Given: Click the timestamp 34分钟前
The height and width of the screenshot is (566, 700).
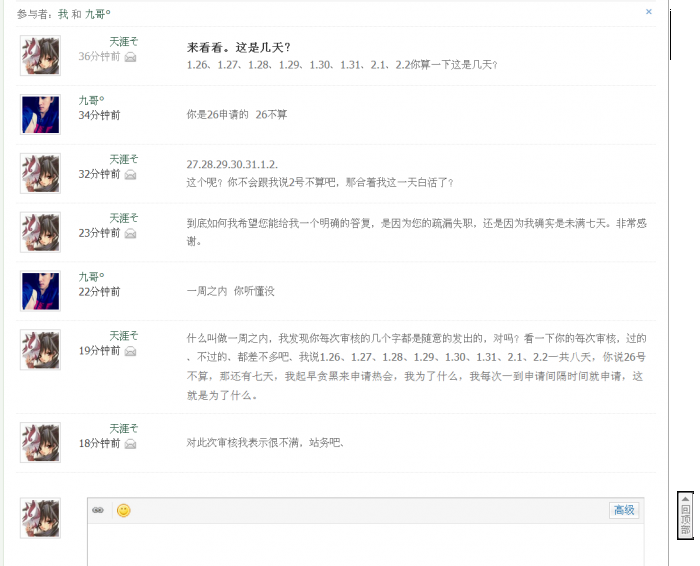Looking at the screenshot, I should [x=100, y=115].
